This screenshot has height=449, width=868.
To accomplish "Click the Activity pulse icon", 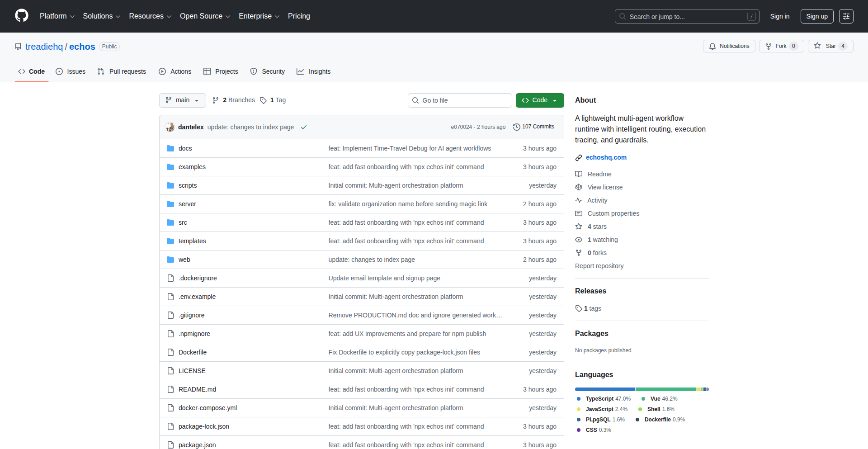I will click(x=579, y=200).
